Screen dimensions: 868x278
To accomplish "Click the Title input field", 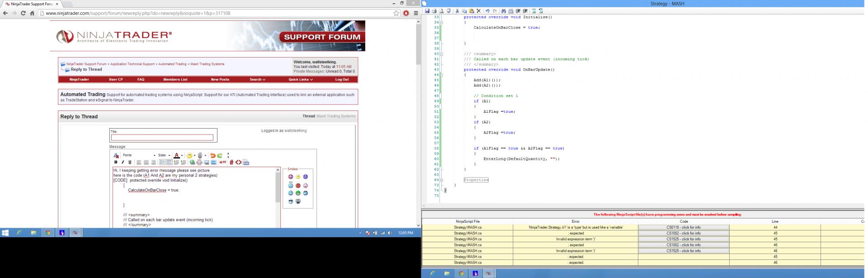I will tap(162, 137).
